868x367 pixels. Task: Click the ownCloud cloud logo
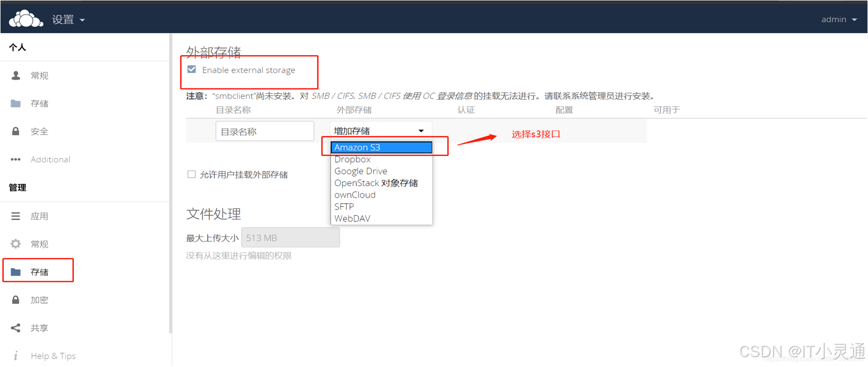[26, 19]
